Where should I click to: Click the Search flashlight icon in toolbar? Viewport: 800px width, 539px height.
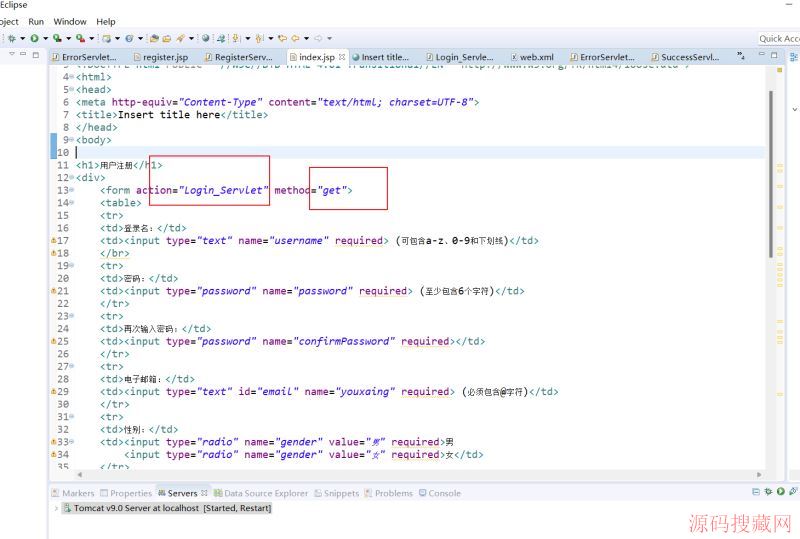click(180, 38)
